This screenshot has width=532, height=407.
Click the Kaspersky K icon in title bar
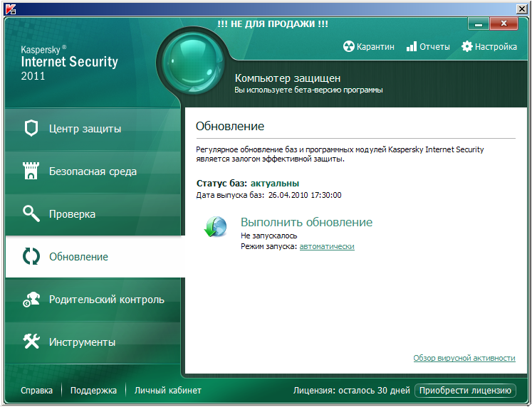point(11,9)
